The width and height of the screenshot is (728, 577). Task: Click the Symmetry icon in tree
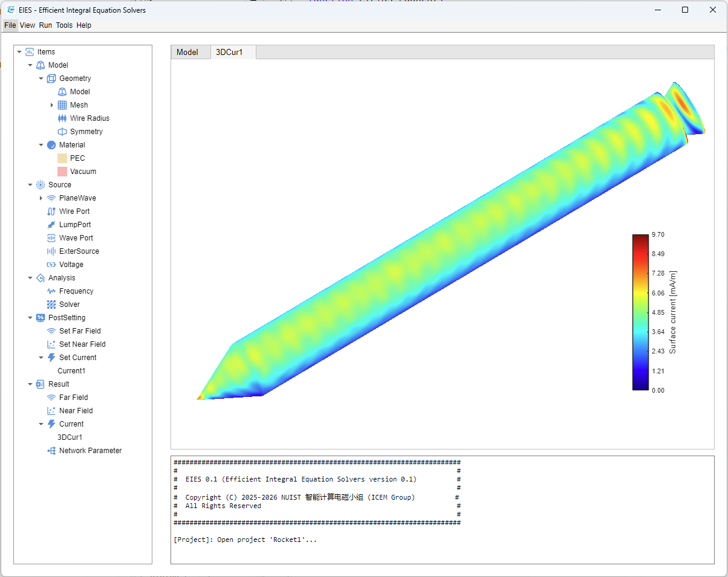tap(62, 132)
